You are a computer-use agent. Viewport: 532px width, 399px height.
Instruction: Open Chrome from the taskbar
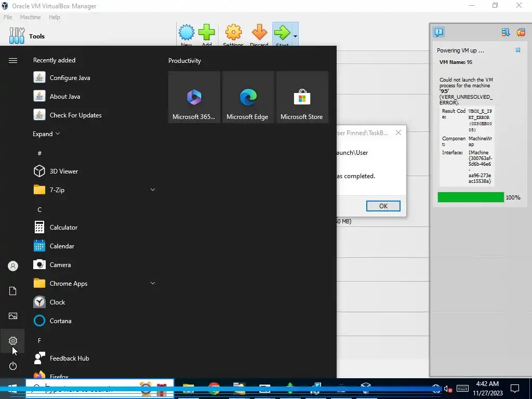(x=214, y=389)
